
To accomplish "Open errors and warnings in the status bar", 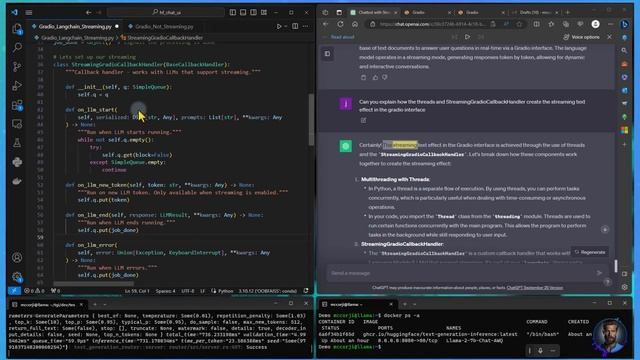I will (x=34, y=291).
